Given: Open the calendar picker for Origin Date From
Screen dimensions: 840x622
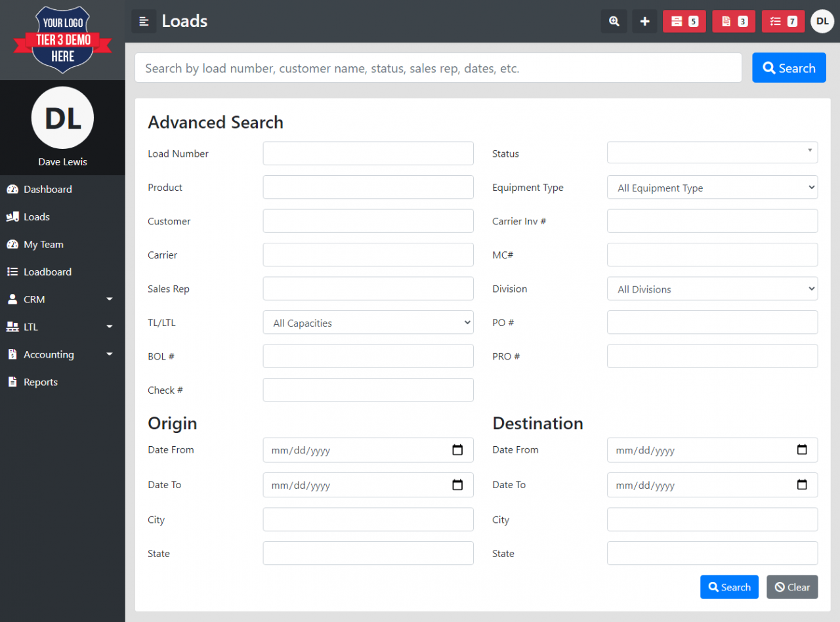Looking at the screenshot, I should 457,450.
